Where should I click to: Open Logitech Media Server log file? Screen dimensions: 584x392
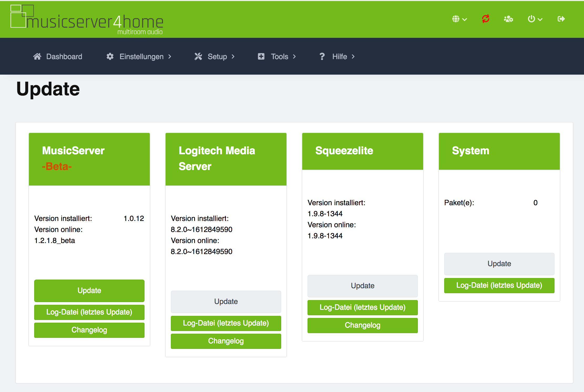[x=226, y=323]
